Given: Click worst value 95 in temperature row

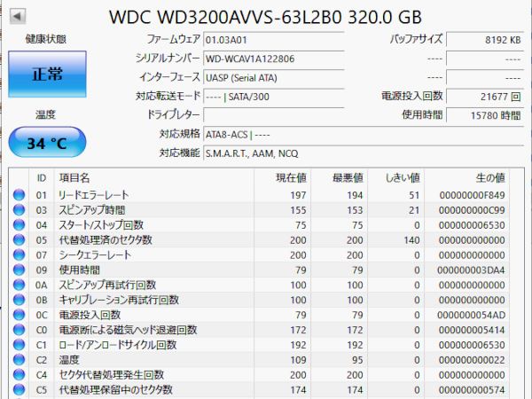Looking at the screenshot, I should (357, 360).
